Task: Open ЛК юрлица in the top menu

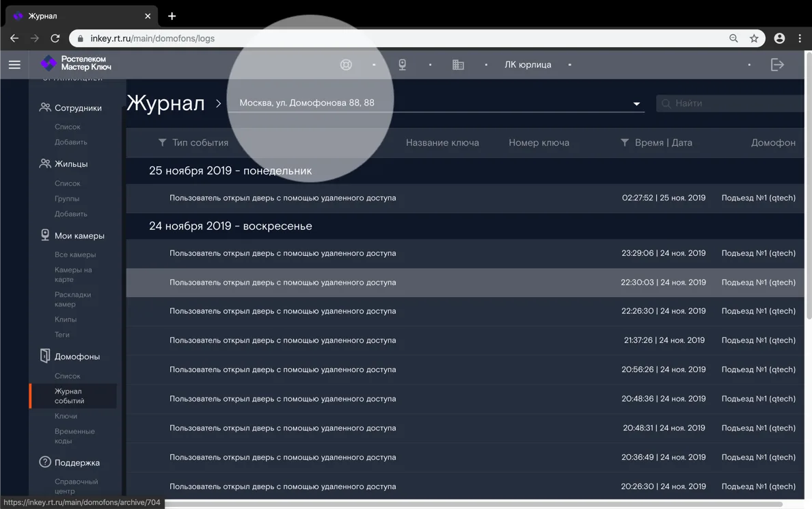Action: (x=528, y=65)
